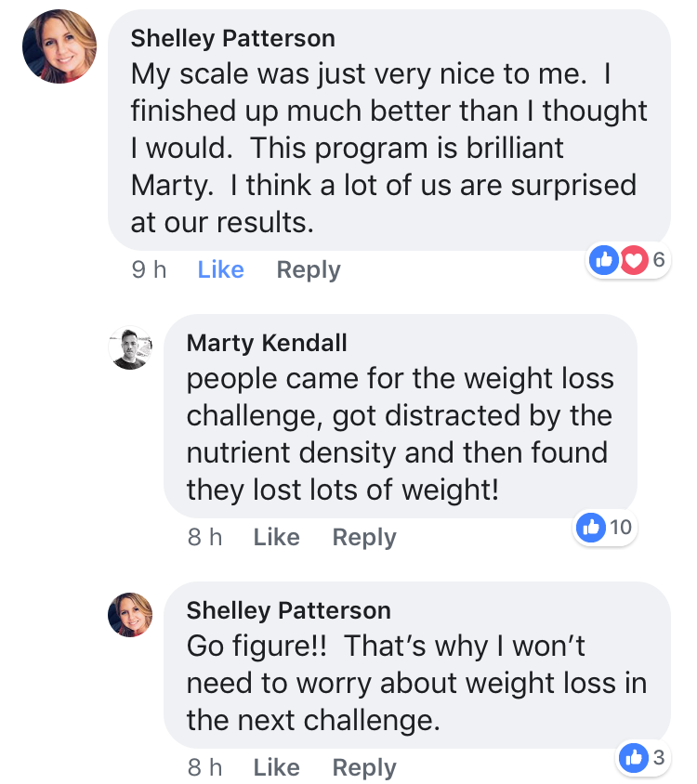Reply to Marty Kendall's comment
Screen dimensions: 697x784
point(364,538)
